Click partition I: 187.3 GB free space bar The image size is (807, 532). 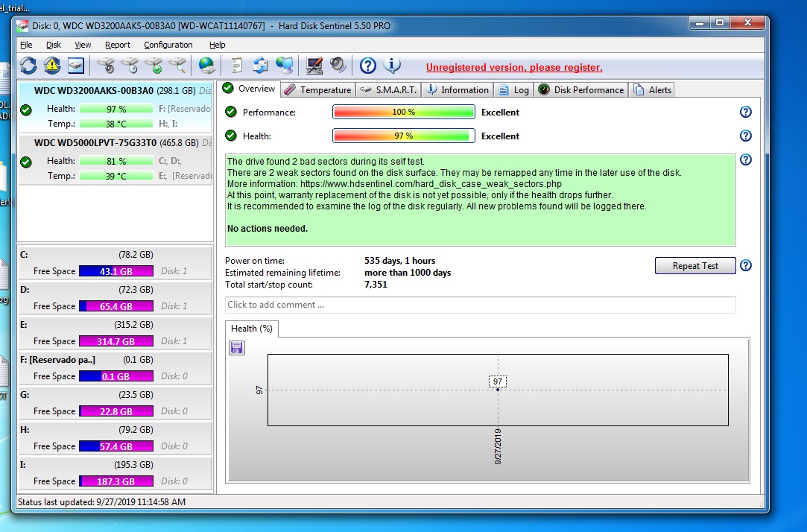pos(116,481)
